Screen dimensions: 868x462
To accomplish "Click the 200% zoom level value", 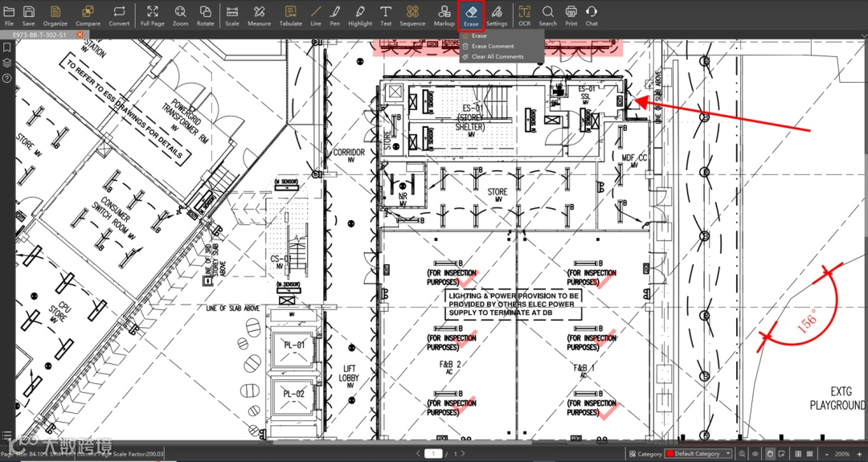I will 842,454.
